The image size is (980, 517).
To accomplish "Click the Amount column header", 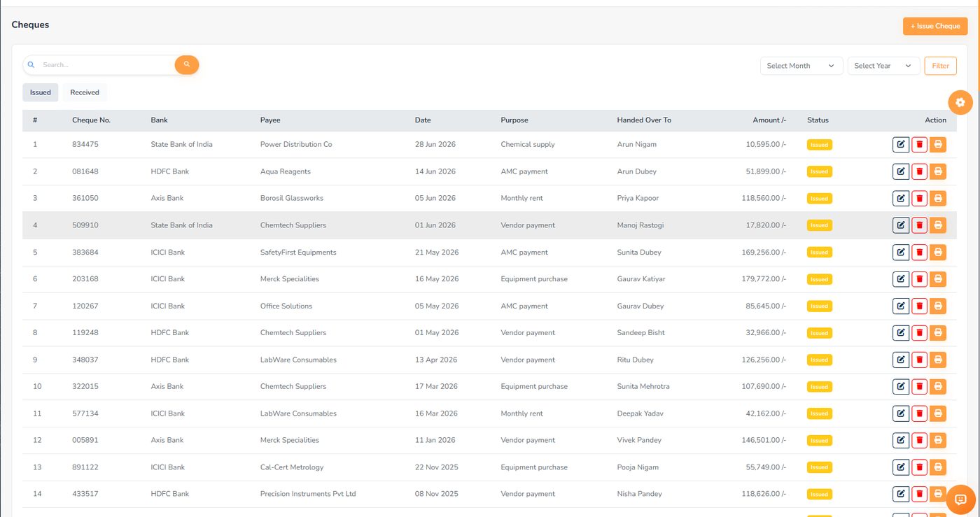I will (x=769, y=120).
